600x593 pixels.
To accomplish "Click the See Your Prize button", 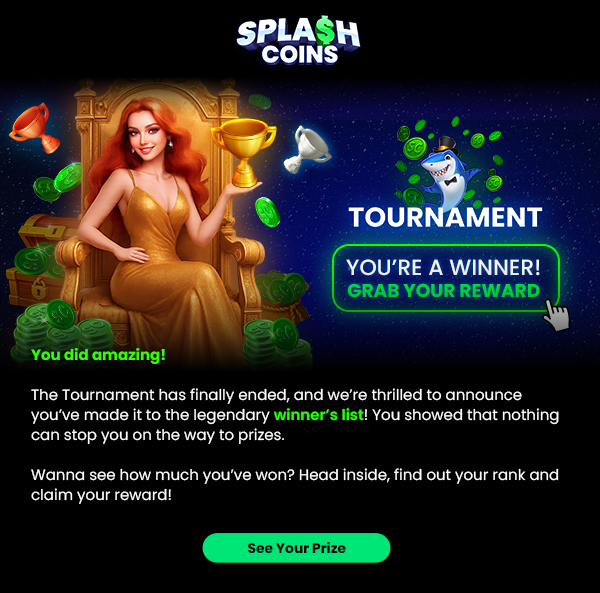I will (296, 548).
